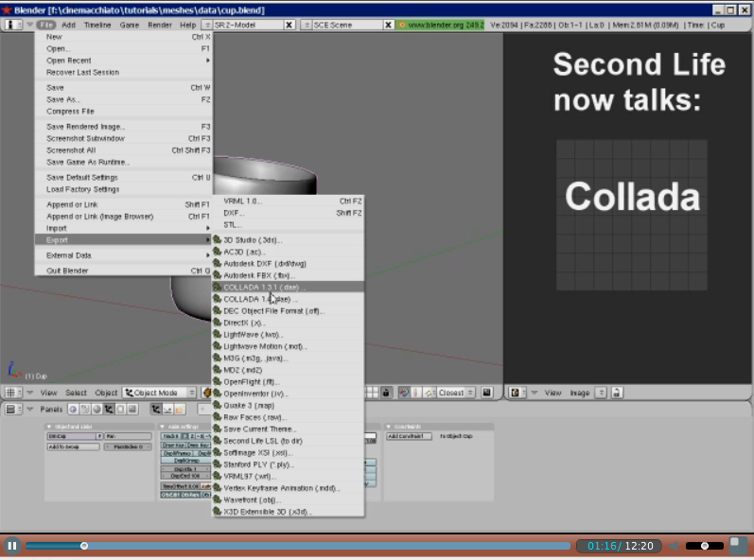Select Stanford PLY export entry
754x560 pixels.
pyautogui.click(x=288, y=464)
